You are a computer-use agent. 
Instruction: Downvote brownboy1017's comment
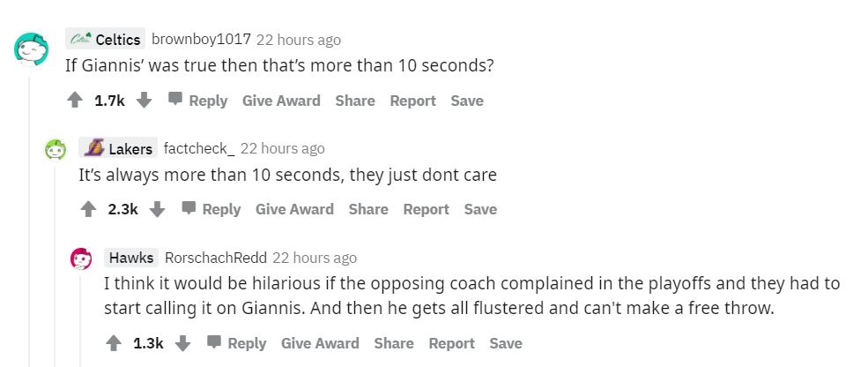tap(145, 101)
